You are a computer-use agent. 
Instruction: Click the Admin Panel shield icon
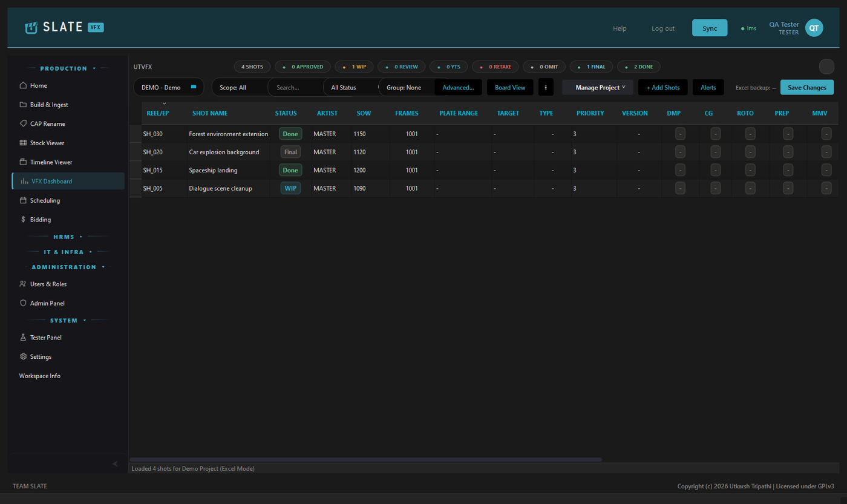(x=23, y=303)
